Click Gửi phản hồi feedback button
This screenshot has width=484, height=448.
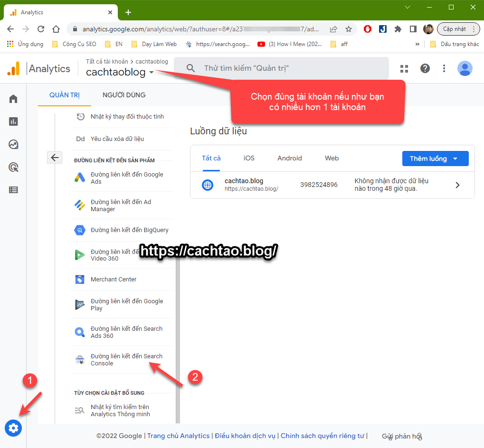tap(402, 436)
